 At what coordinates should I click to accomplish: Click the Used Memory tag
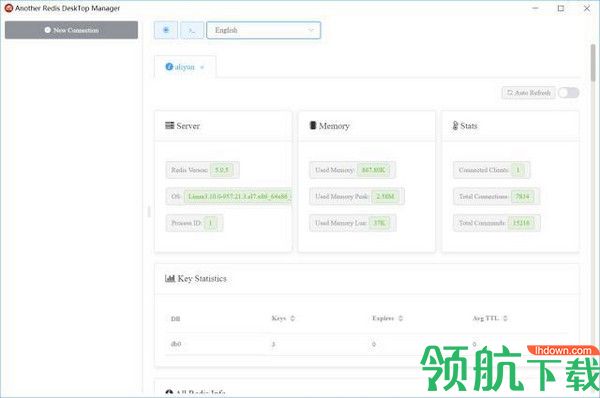click(352, 170)
